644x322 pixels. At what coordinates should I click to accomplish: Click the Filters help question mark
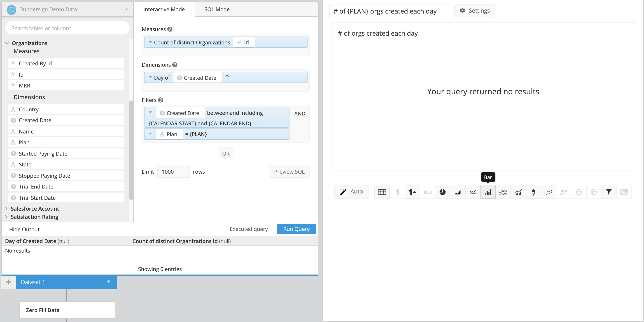[161, 100]
